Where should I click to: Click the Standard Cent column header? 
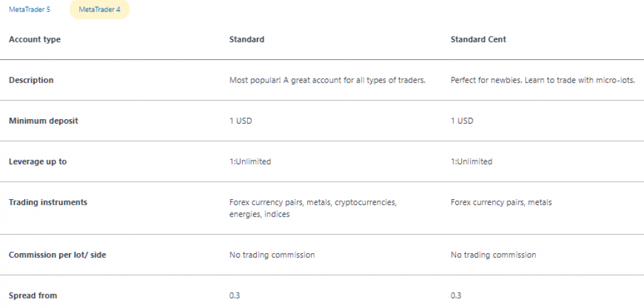point(478,39)
